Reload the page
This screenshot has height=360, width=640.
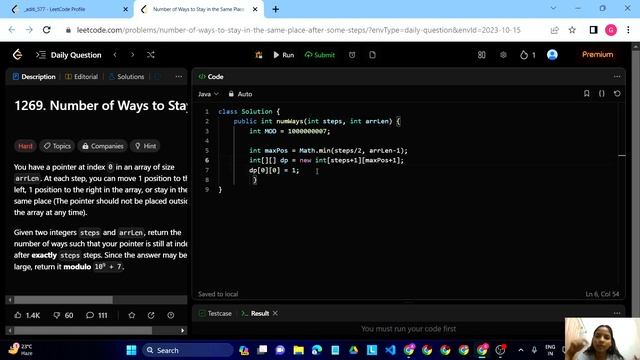click(x=47, y=30)
